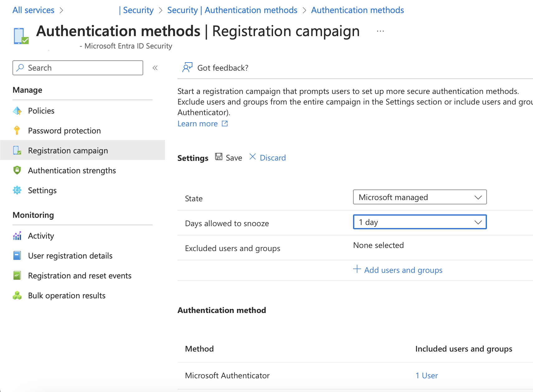Click the User registration details icon

(17, 256)
